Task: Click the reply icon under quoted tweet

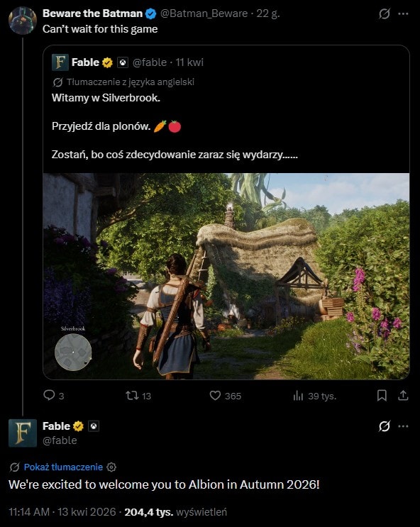Action: pos(49,395)
